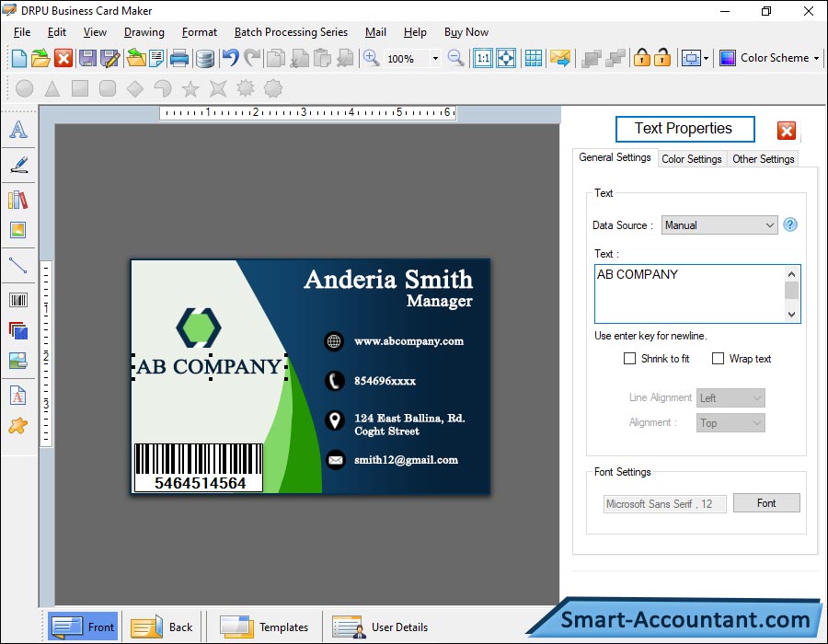Click the blue help question mark icon
The height and width of the screenshot is (644, 828).
click(790, 224)
